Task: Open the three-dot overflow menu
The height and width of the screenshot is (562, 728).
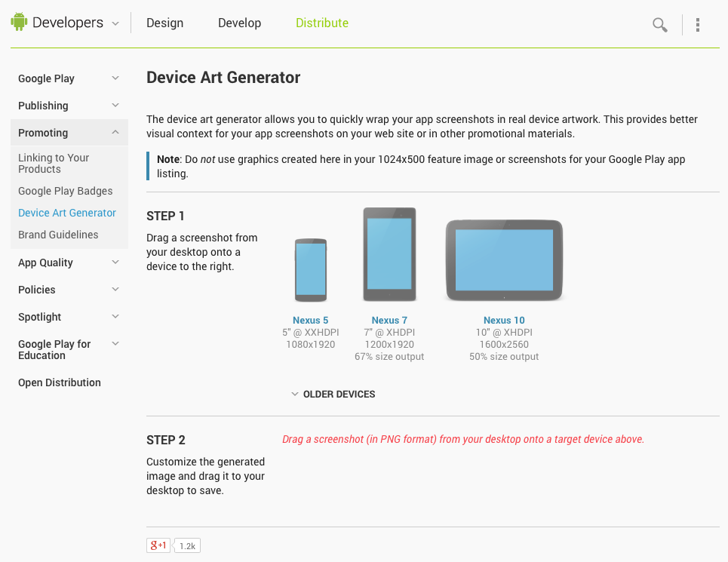Action: (697, 25)
